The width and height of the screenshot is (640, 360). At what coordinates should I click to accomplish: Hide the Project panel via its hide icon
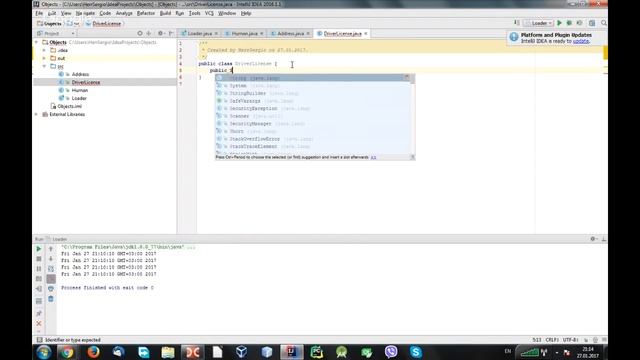point(171,33)
